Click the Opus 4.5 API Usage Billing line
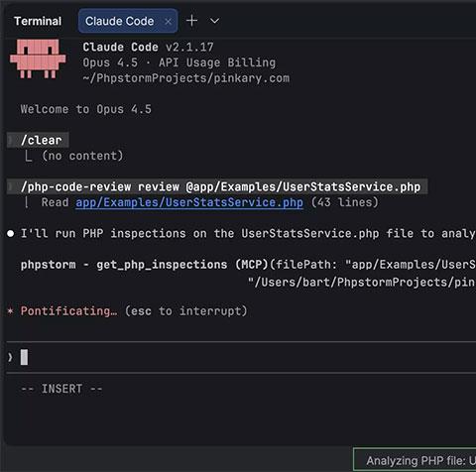This screenshot has height=472, width=476. [179, 62]
